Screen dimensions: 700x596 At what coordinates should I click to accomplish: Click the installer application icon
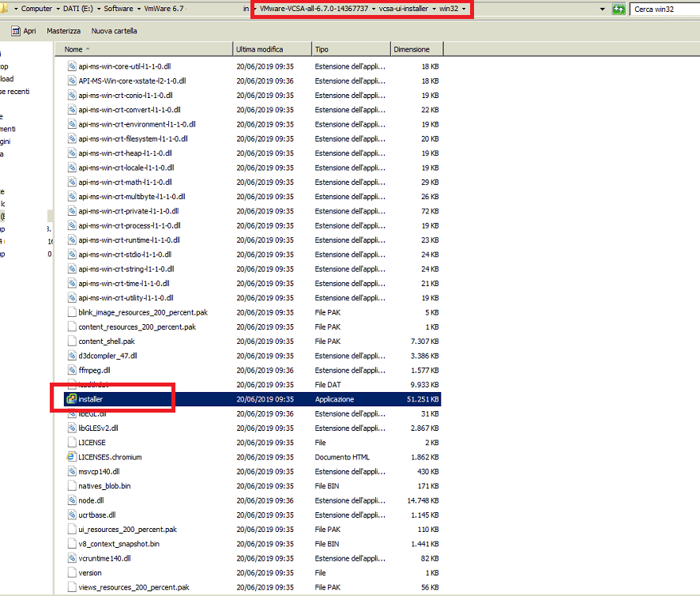71,399
